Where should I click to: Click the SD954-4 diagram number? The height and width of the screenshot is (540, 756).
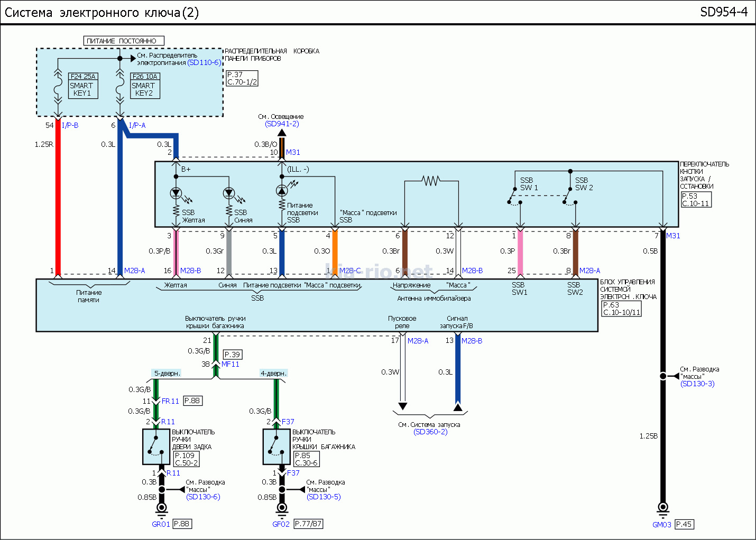(x=724, y=12)
